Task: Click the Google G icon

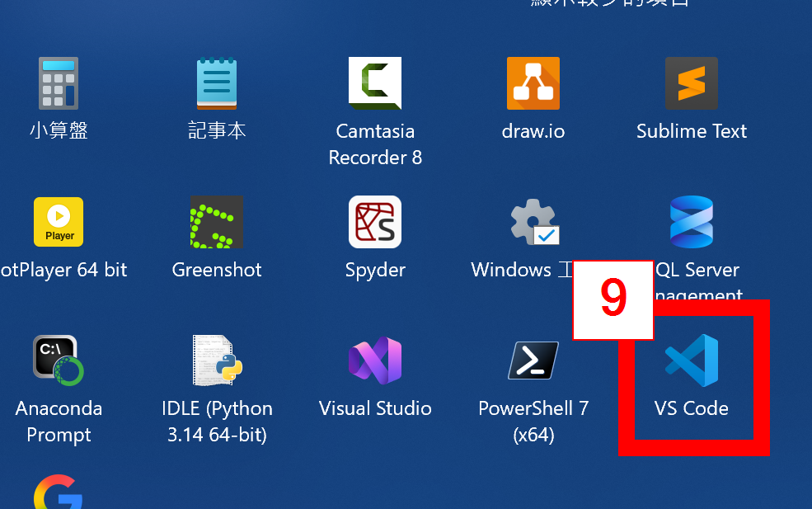Action: coord(58,492)
